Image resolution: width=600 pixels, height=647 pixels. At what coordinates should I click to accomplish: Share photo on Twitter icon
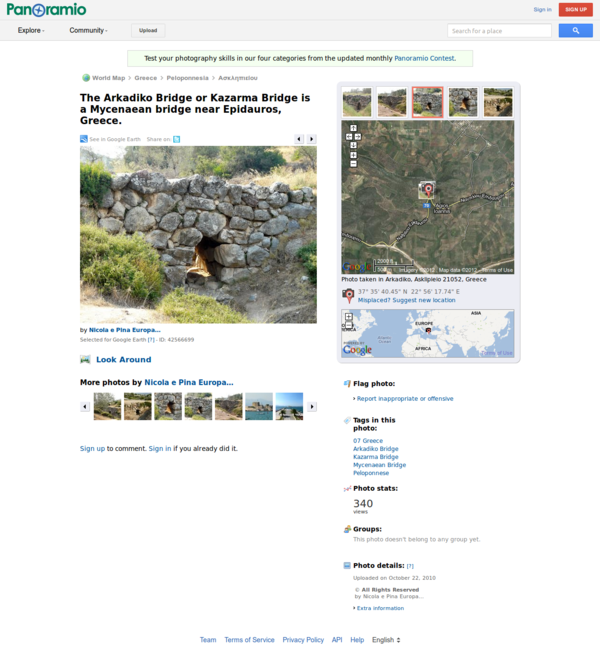[176, 139]
